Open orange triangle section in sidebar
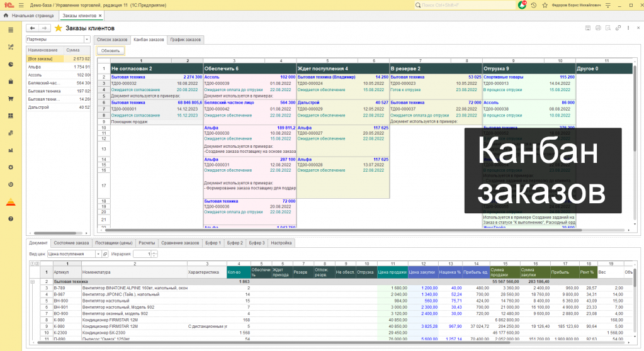Image resolution: width=644 pixels, height=351 pixels. coord(11,202)
